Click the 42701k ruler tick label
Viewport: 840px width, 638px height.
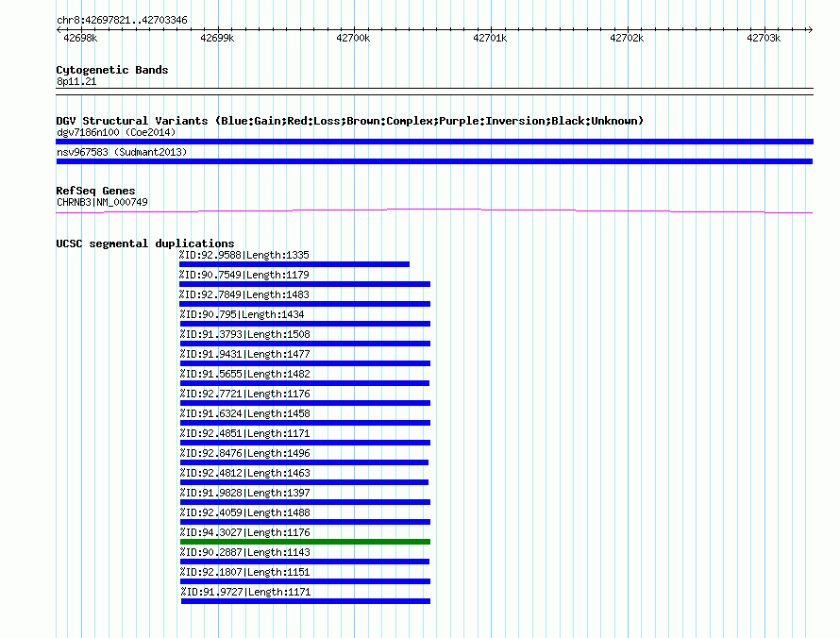tap(490, 38)
